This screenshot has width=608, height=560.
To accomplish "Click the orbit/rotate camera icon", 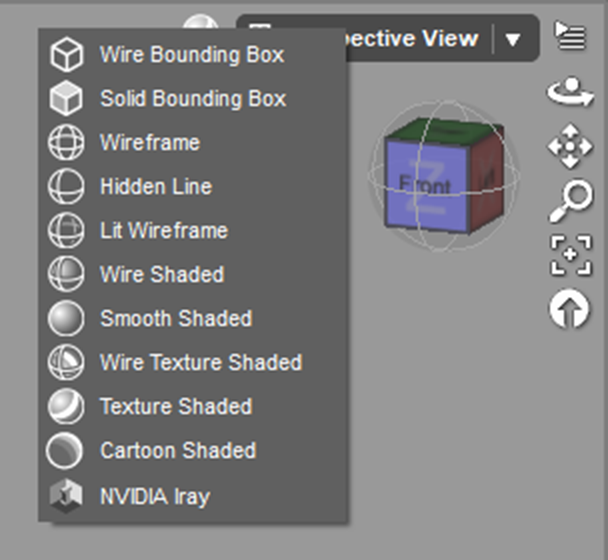I will pos(570,93).
